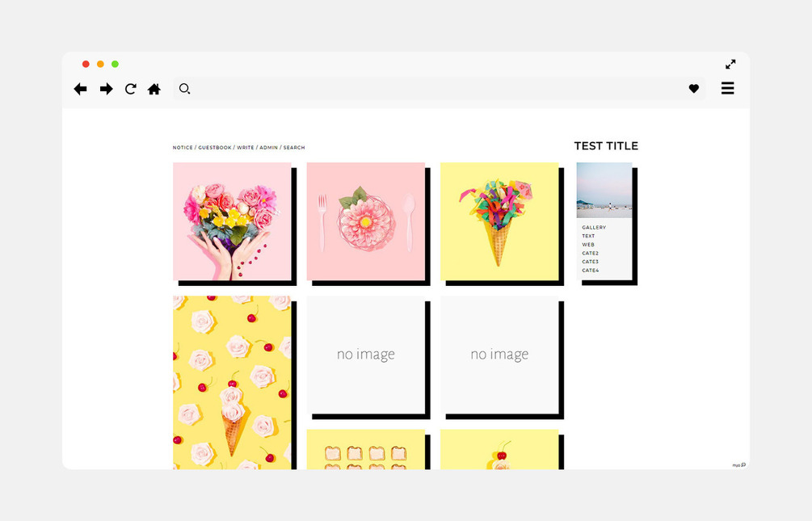Open the flower plate with fork thumbnail

366,221
